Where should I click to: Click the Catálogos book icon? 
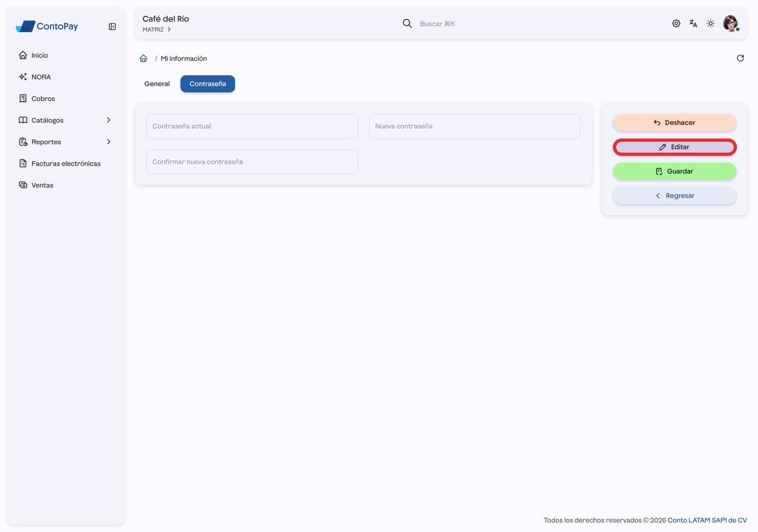click(x=23, y=120)
